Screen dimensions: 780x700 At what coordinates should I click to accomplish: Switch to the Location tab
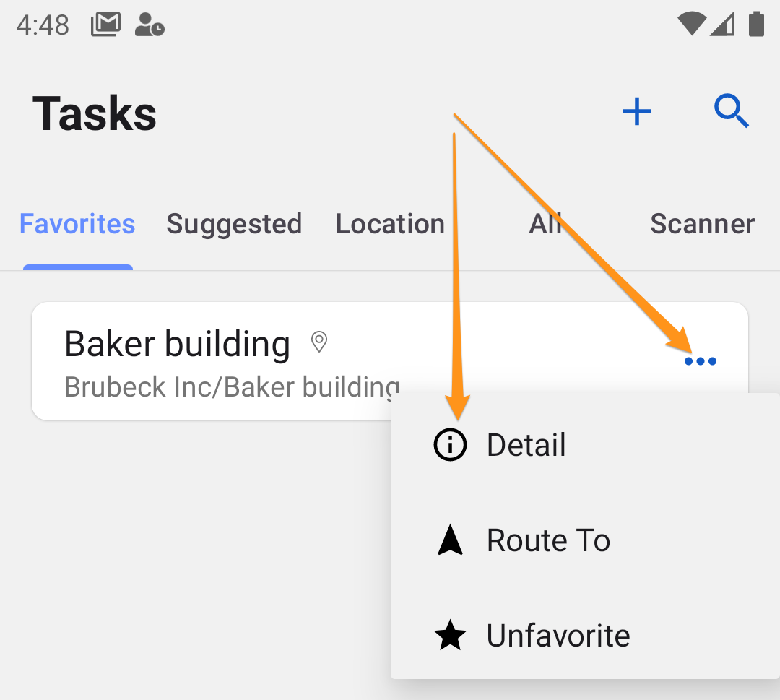pyautogui.click(x=391, y=225)
